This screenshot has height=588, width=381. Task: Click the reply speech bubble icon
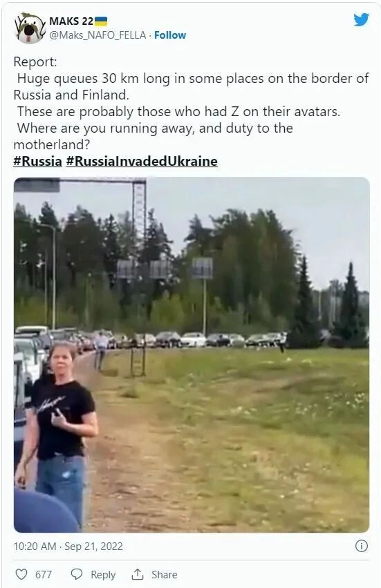coord(77,574)
